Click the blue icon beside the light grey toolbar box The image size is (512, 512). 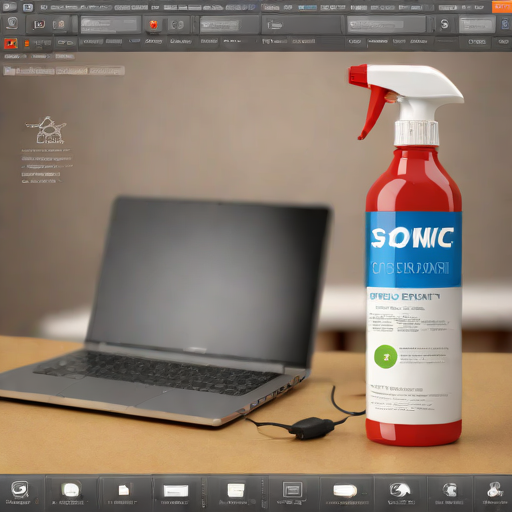[505, 24]
